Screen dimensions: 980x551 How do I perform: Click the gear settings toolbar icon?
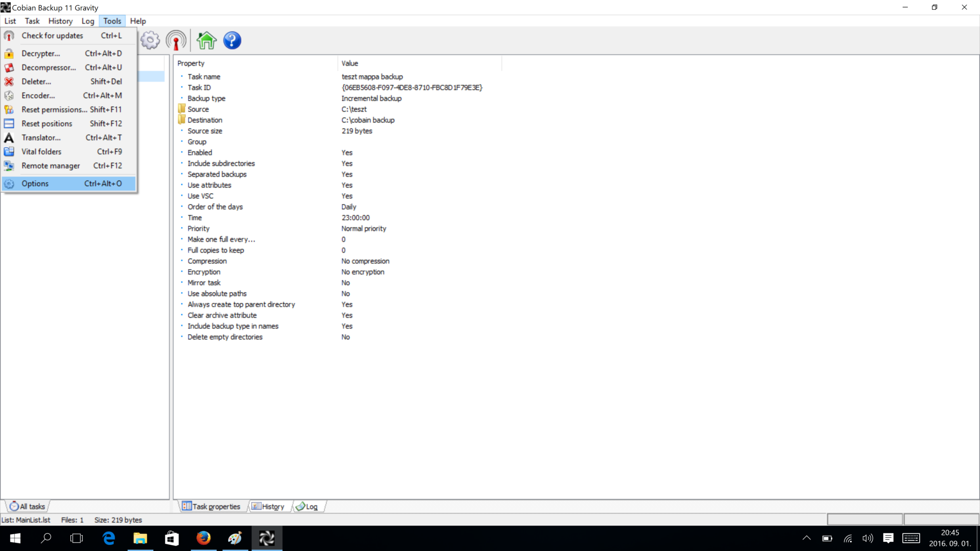click(x=150, y=40)
